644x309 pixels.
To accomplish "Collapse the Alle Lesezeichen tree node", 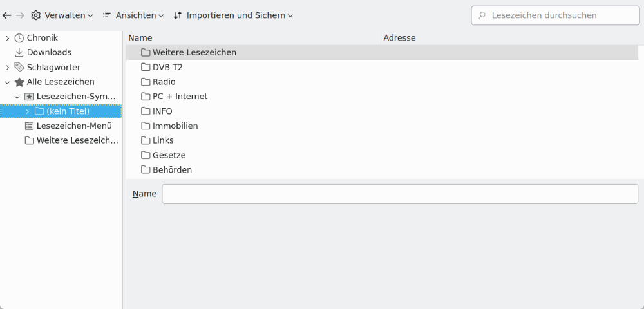I will click(8, 82).
